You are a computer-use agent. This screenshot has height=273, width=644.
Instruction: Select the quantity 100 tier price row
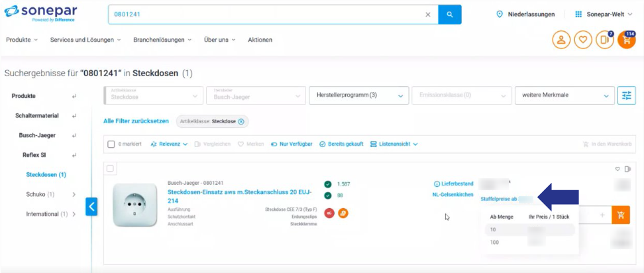tap(530, 243)
